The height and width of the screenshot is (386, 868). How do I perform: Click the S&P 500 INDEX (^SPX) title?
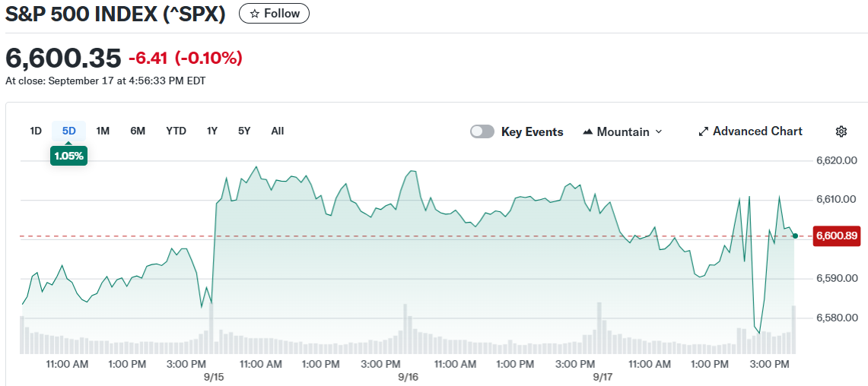pos(116,14)
